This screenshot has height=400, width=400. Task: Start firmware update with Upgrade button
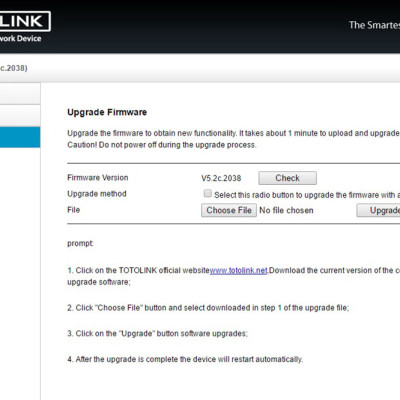click(x=378, y=210)
